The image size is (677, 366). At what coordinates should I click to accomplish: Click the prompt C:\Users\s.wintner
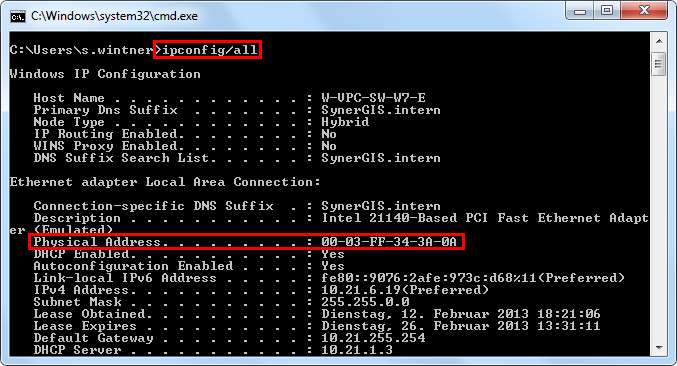(x=81, y=50)
